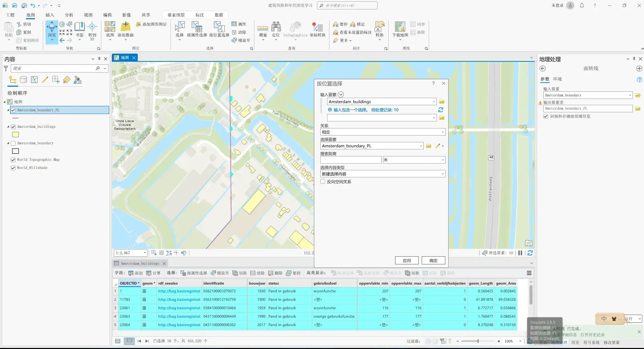Screen dimensions: 644x349
Task: Click Switch selection (切换) in table toolbar
Action: (239, 273)
